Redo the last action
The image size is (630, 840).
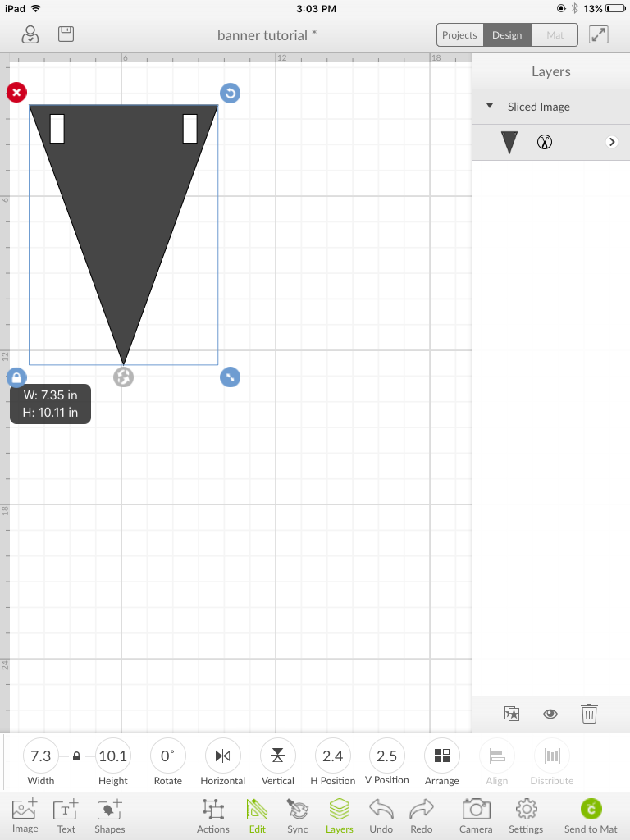click(422, 815)
